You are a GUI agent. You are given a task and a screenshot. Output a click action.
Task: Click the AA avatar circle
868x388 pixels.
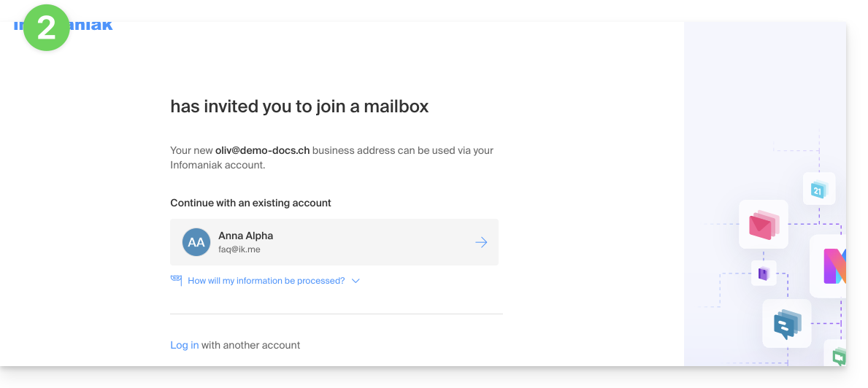[196, 242]
